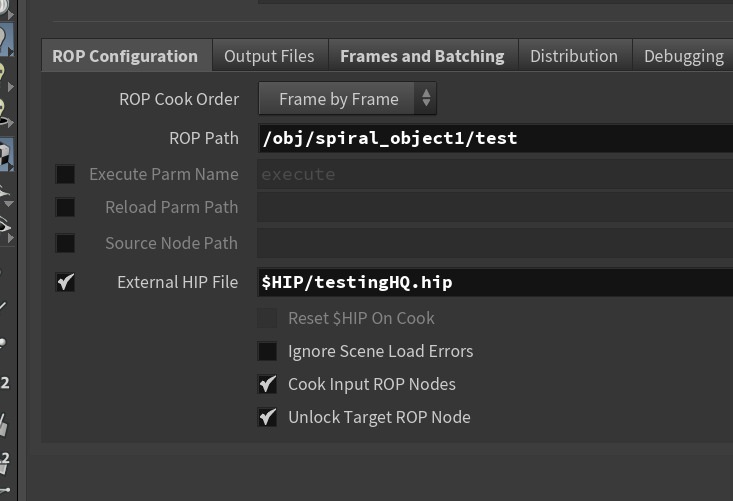Enable the Reload Parm Path checkbox

point(65,207)
